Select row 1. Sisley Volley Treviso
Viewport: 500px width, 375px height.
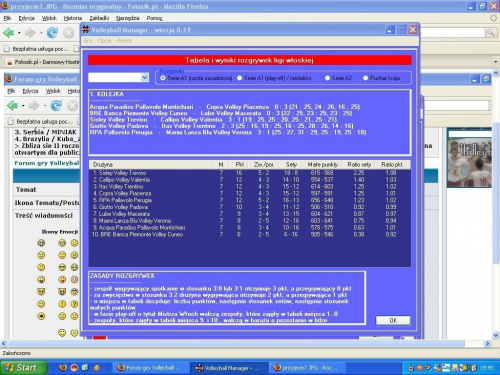pyautogui.click(x=249, y=173)
